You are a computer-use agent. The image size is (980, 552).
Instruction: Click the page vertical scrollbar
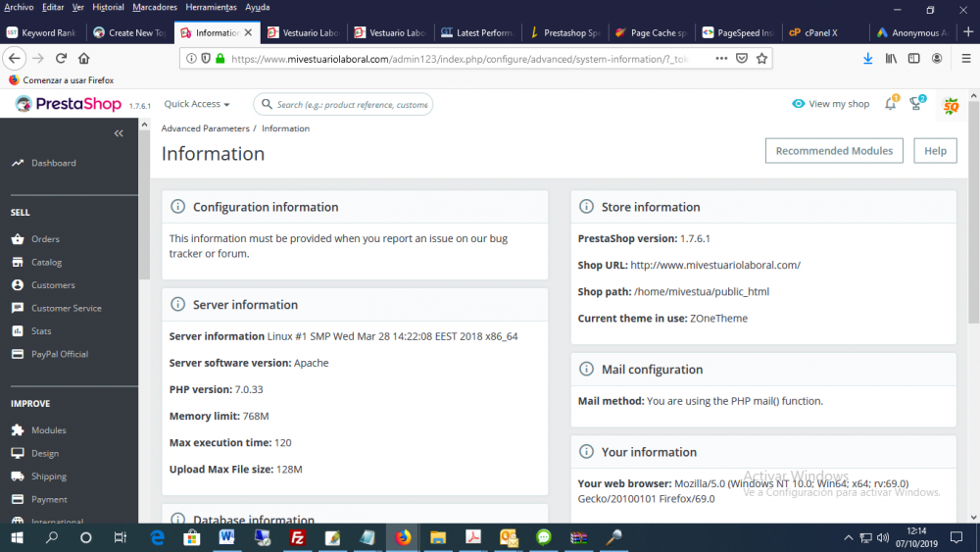click(974, 213)
